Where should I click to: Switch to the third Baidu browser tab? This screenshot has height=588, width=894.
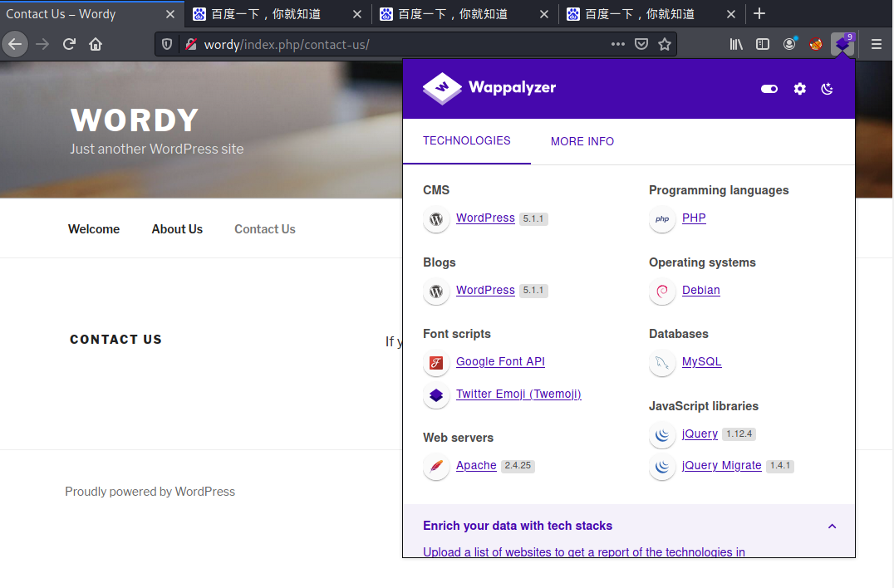point(651,13)
